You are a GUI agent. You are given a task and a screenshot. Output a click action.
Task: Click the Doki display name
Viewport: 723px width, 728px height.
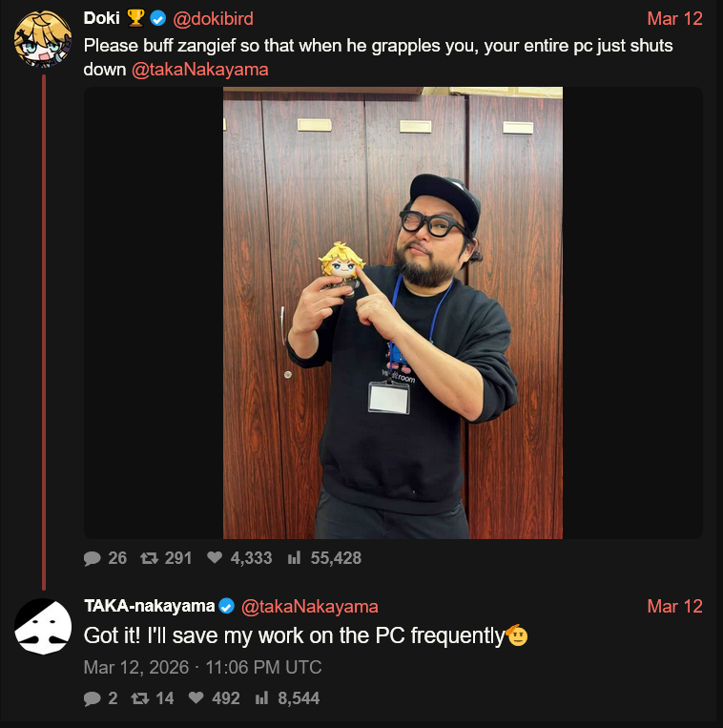click(102, 18)
